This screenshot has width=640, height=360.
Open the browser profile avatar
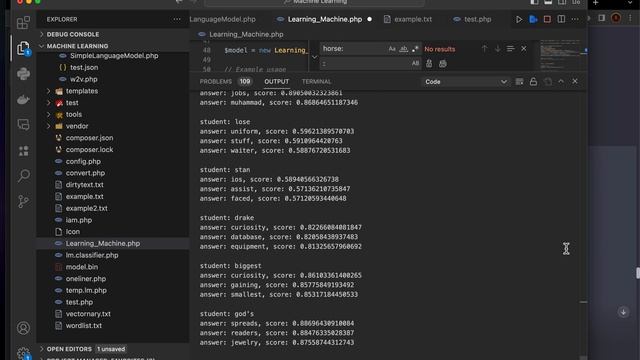(x=616, y=18)
